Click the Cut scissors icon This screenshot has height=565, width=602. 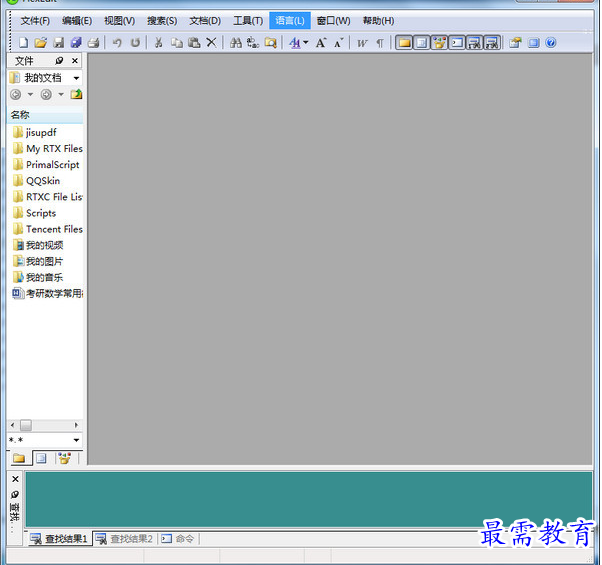tap(158, 43)
